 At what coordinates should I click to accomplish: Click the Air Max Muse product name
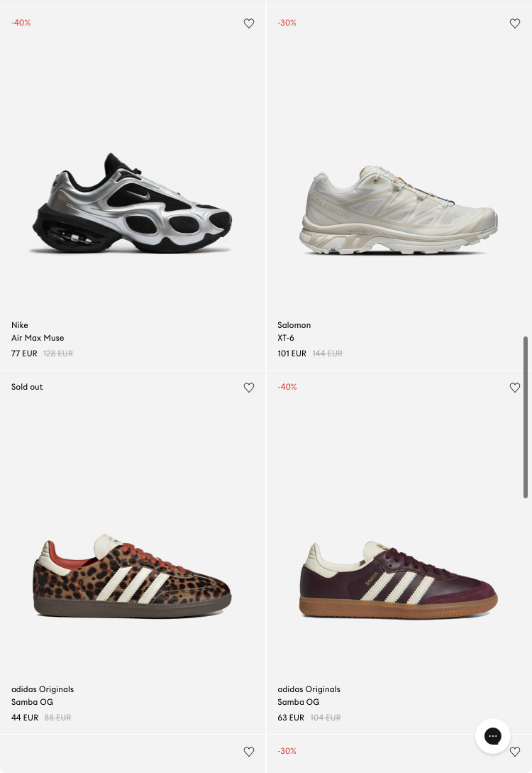pyautogui.click(x=38, y=338)
